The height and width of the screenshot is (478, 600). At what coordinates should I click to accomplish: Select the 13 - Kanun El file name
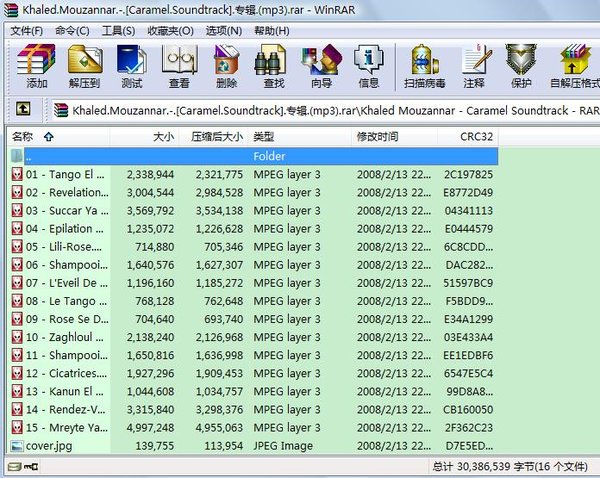(x=65, y=392)
